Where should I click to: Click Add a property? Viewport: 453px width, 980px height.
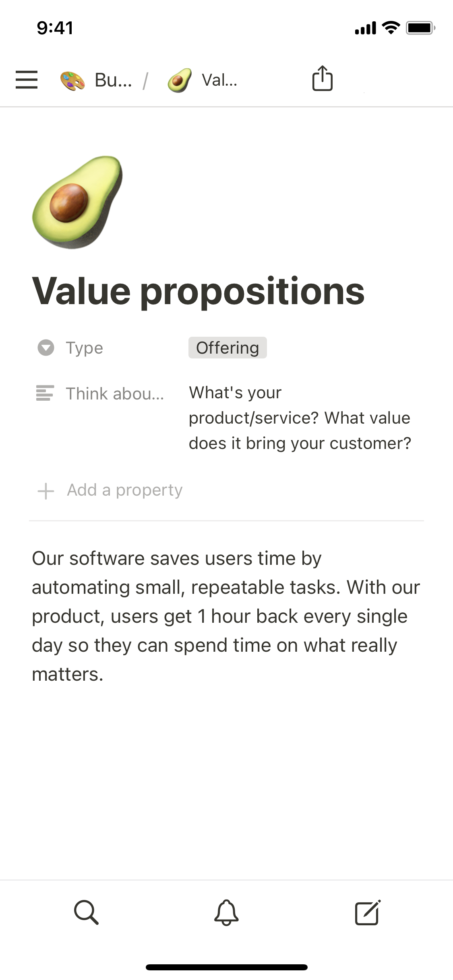124,490
